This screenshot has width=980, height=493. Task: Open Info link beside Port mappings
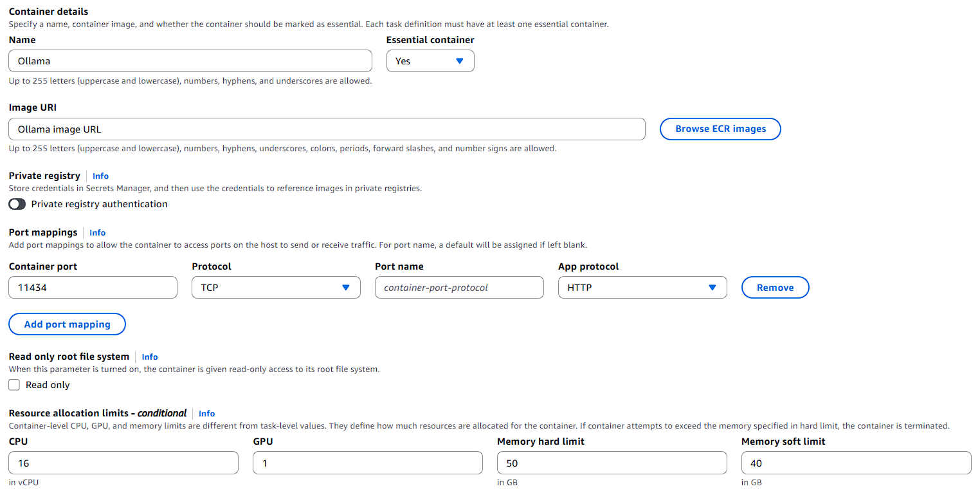tap(97, 232)
